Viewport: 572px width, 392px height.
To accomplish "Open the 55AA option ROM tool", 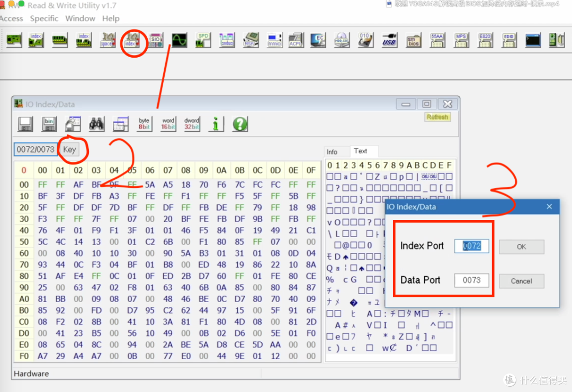I will tap(437, 40).
